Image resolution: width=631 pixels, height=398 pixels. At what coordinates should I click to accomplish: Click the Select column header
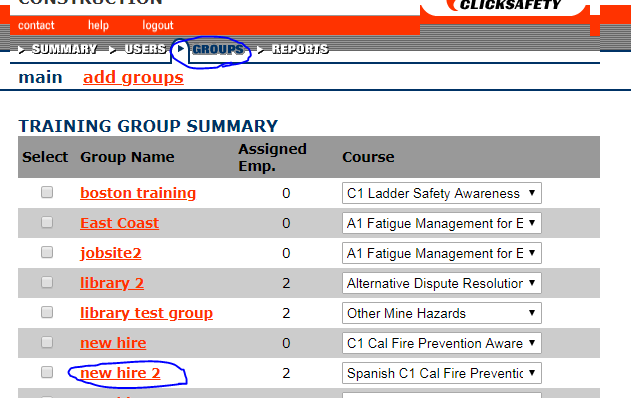tap(45, 157)
